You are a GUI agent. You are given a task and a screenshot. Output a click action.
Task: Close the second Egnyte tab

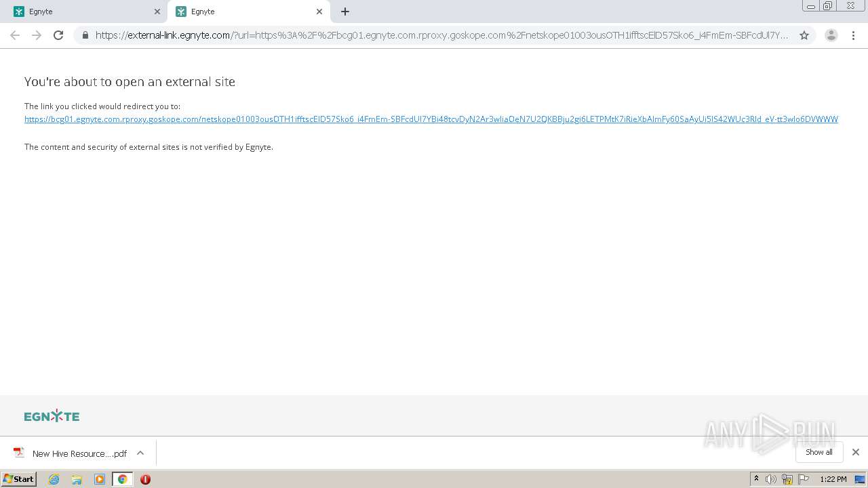(x=319, y=12)
